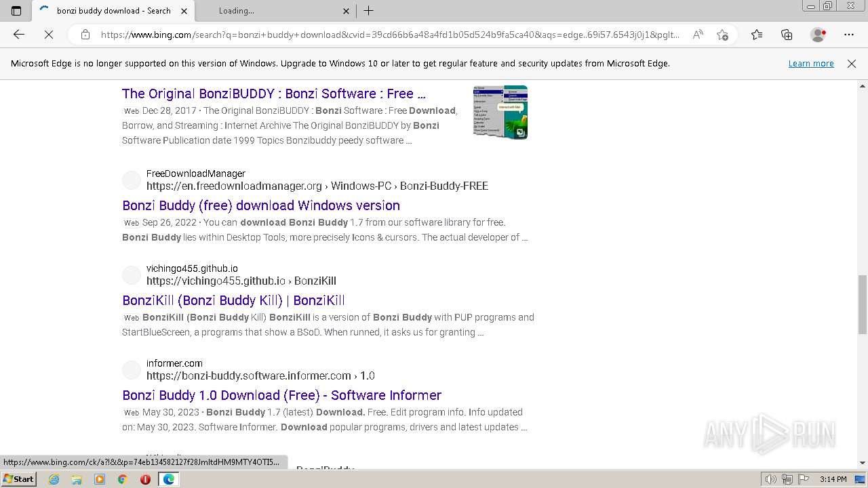Open BonziKill (Bonzi Buddy Kill) result

(233, 300)
